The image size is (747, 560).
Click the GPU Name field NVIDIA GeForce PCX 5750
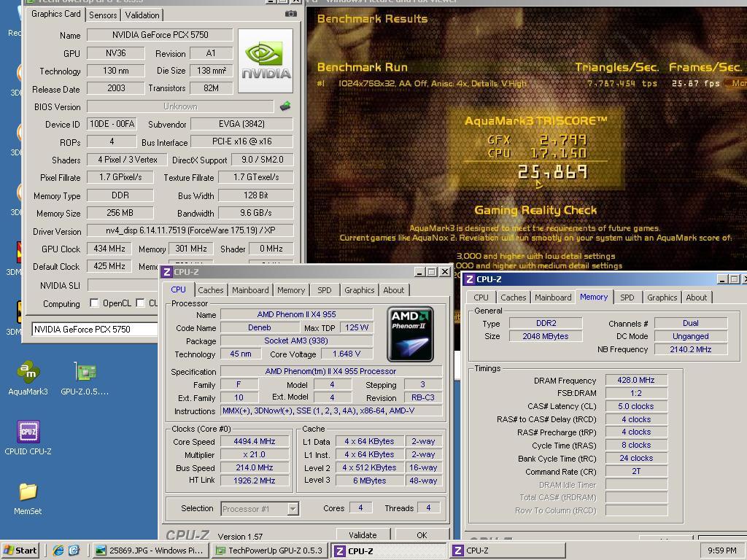[x=160, y=35]
